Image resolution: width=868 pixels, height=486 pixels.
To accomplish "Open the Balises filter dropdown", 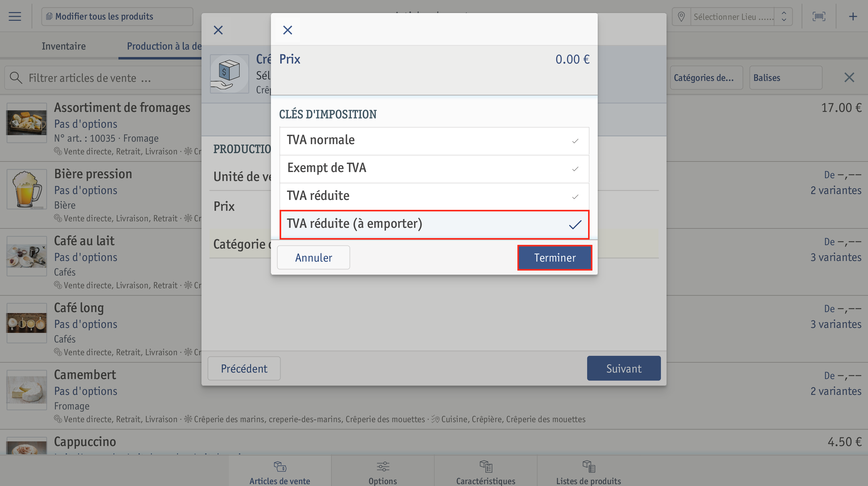I will [x=786, y=77].
